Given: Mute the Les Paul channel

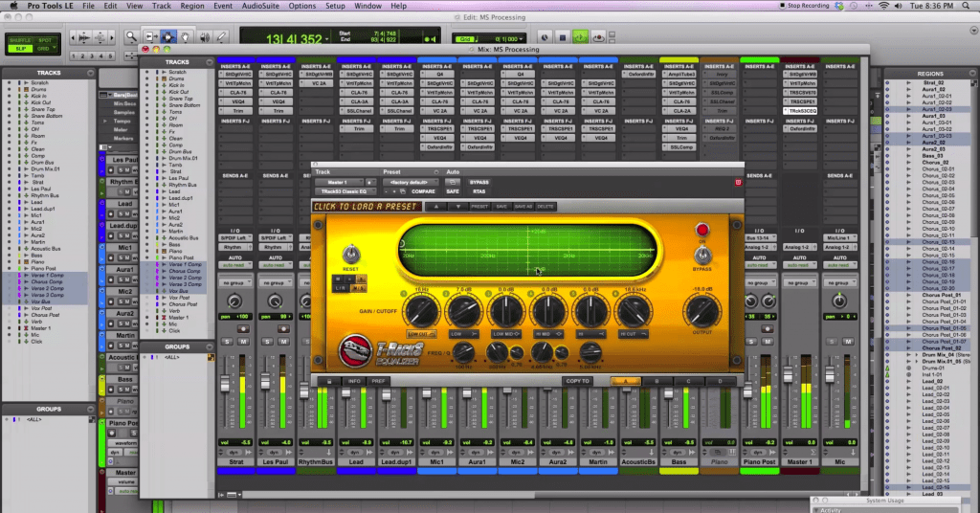Looking at the screenshot, I should pyautogui.click(x=283, y=342).
